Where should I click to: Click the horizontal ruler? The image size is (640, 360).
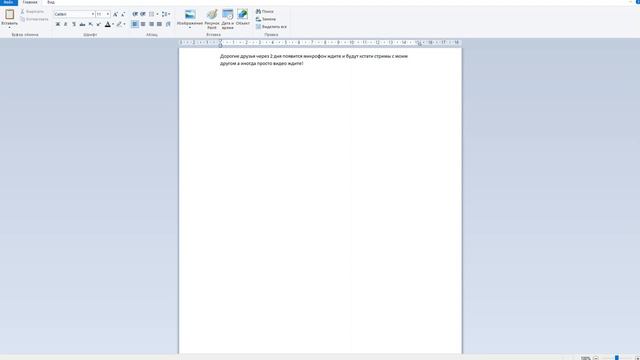pyautogui.click(x=320, y=42)
